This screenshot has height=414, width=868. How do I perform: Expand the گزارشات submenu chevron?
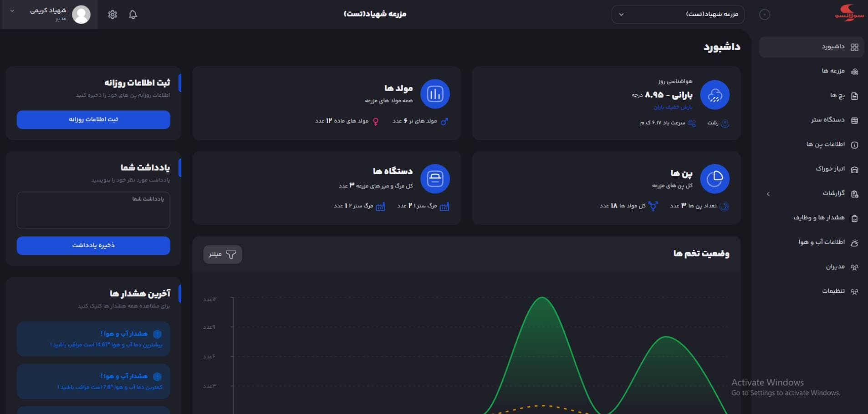coord(768,194)
